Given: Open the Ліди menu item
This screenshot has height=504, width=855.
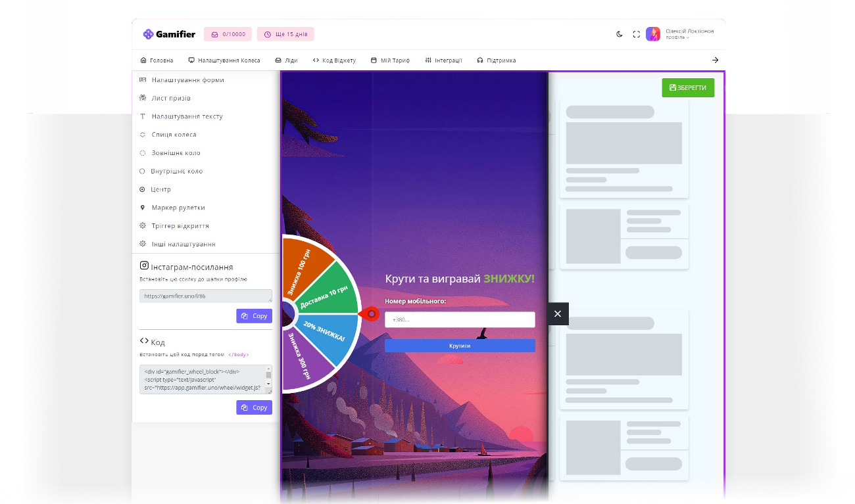Looking at the screenshot, I should pos(286,60).
